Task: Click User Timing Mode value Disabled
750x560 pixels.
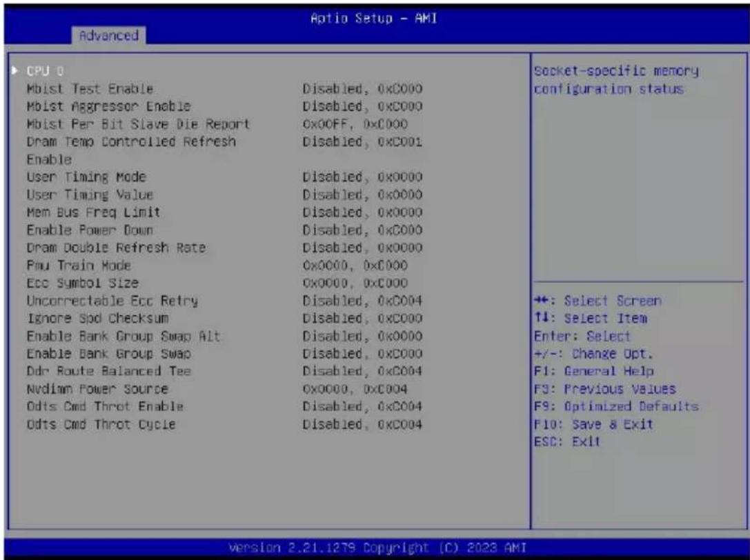Action: click(333, 177)
